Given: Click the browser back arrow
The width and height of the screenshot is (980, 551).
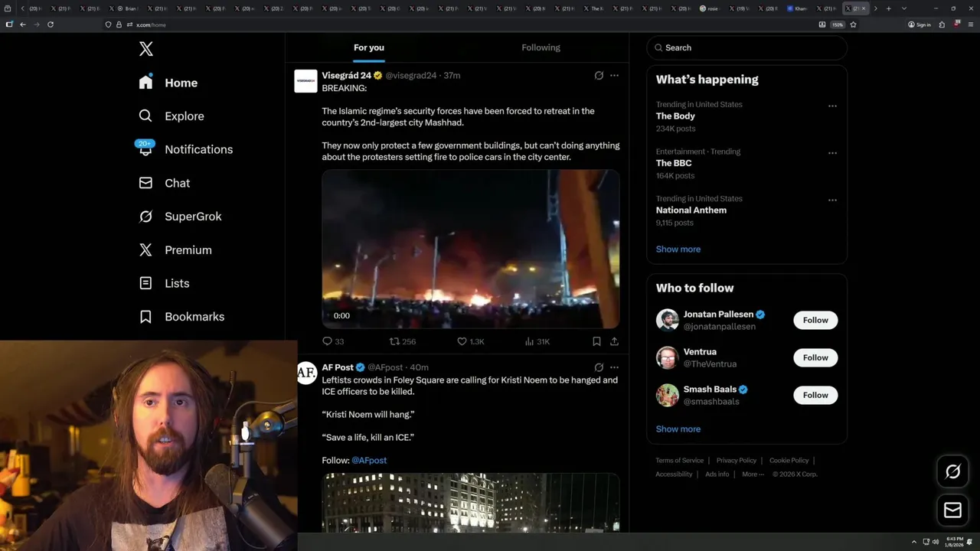Looking at the screenshot, I should [x=23, y=24].
